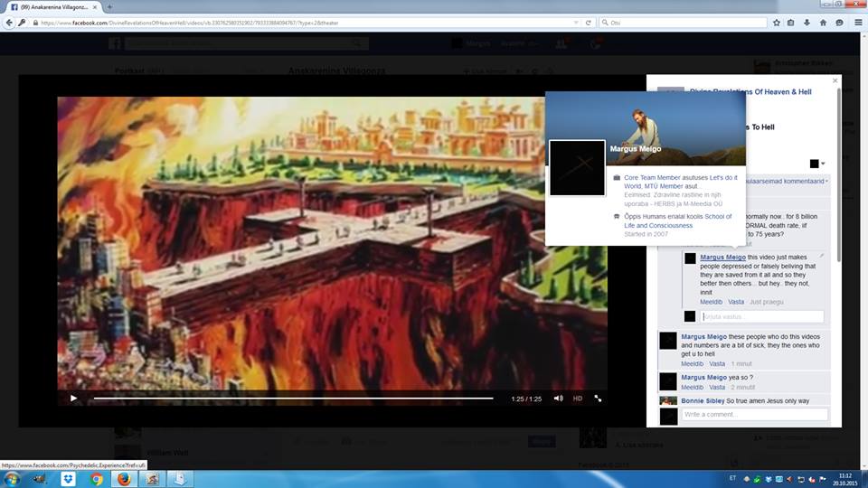
Task: Go back with the browser back arrow
Action: 9,23
